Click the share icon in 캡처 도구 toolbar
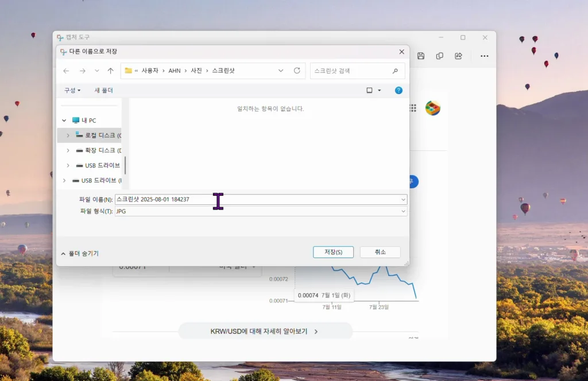 tap(458, 56)
